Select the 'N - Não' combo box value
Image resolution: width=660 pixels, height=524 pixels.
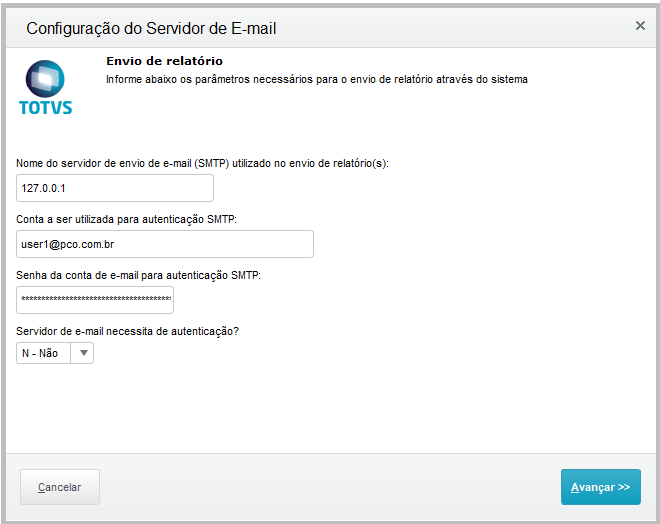[x=42, y=353]
